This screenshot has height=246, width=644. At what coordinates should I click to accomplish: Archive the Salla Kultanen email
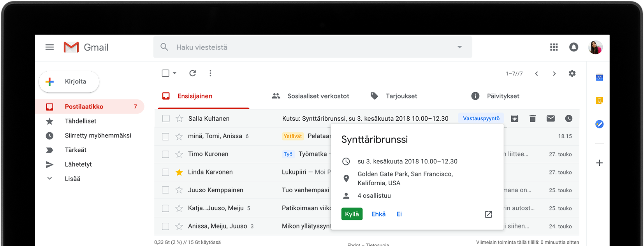(x=514, y=118)
